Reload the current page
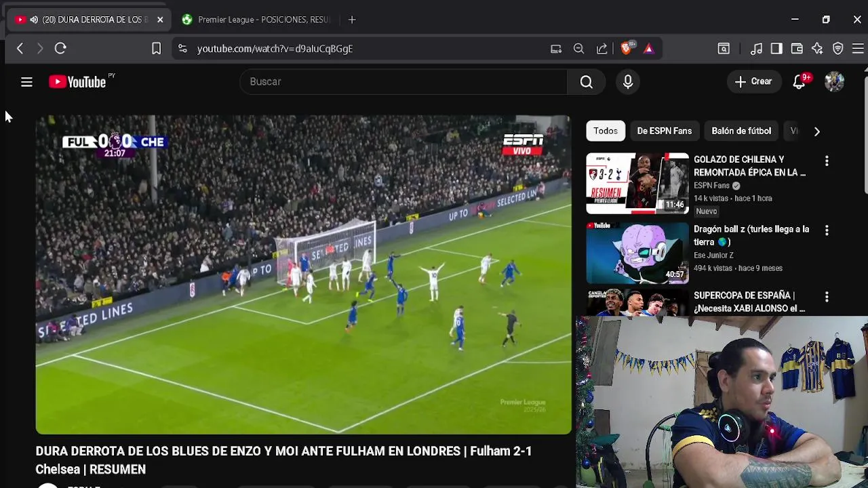 (60, 49)
